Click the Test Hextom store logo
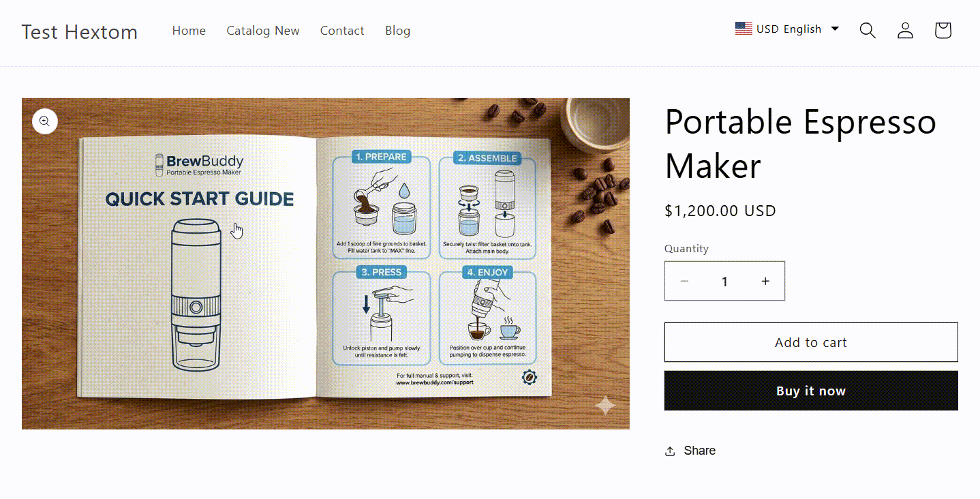The width and height of the screenshot is (980, 499). click(80, 32)
